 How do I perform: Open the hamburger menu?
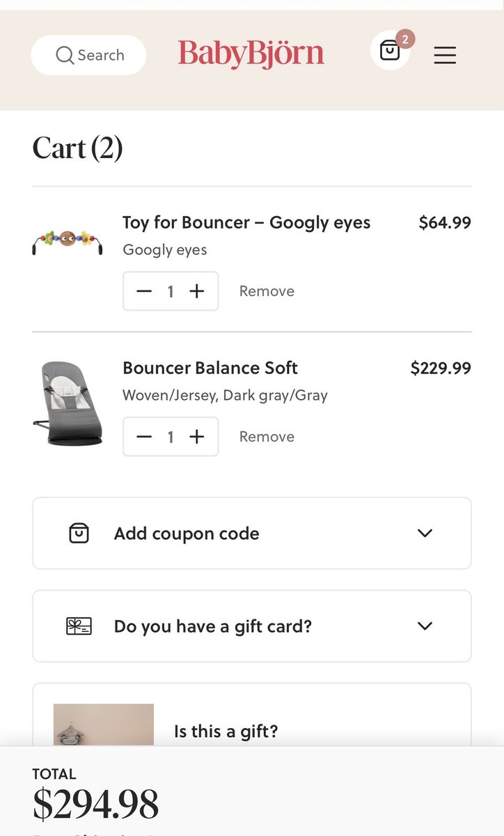445,55
